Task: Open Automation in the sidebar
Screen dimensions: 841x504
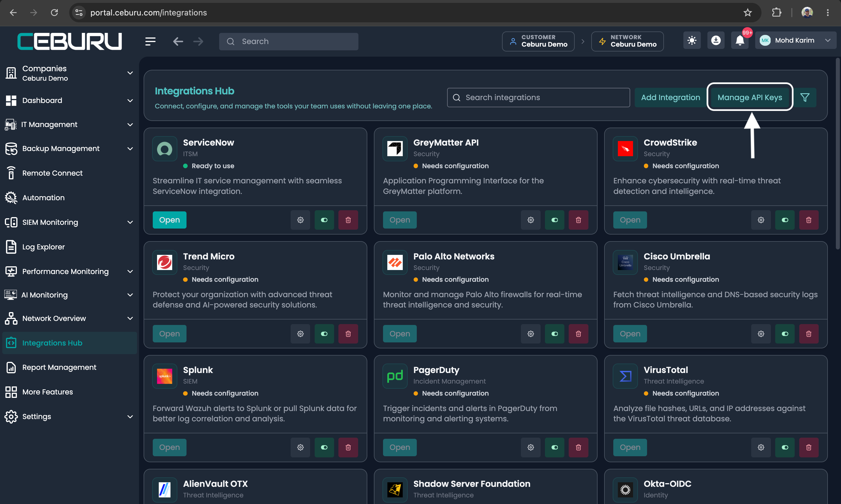Action: click(x=69, y=198)
